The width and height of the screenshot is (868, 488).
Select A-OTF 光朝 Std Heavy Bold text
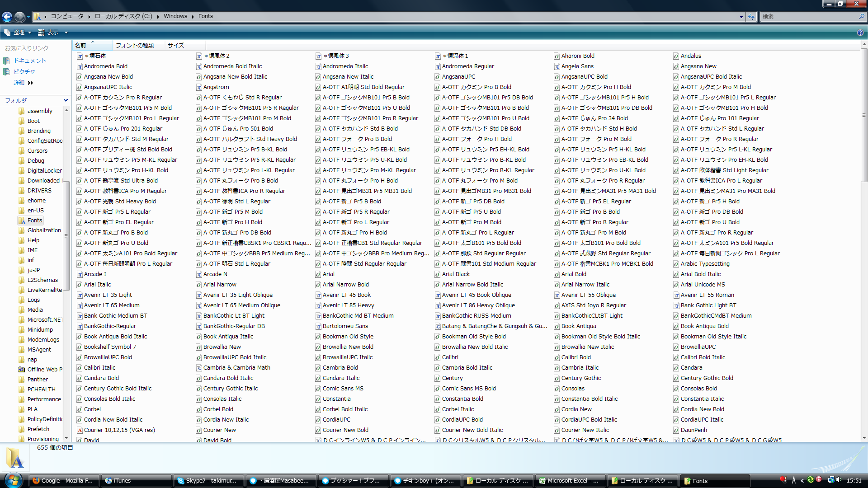[120, 202]
